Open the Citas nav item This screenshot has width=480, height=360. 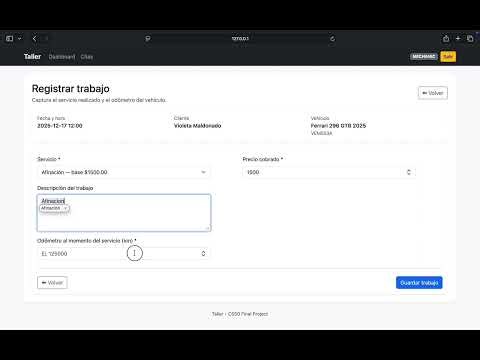click(x=87, y=57)
